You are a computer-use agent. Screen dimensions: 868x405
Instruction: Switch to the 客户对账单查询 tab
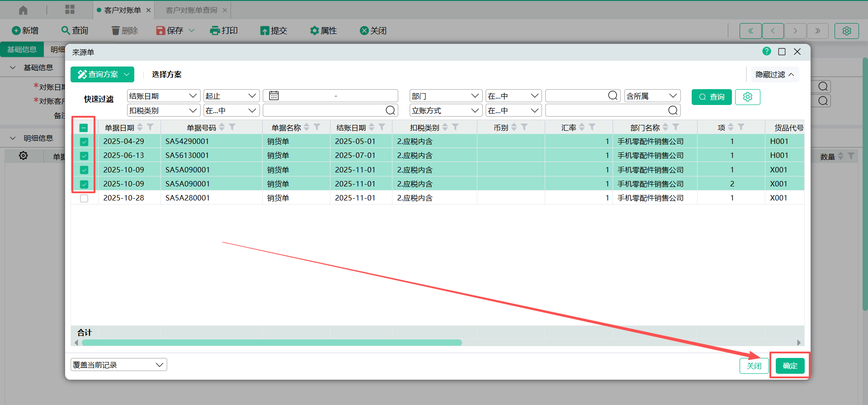click(x=191, y=10)
